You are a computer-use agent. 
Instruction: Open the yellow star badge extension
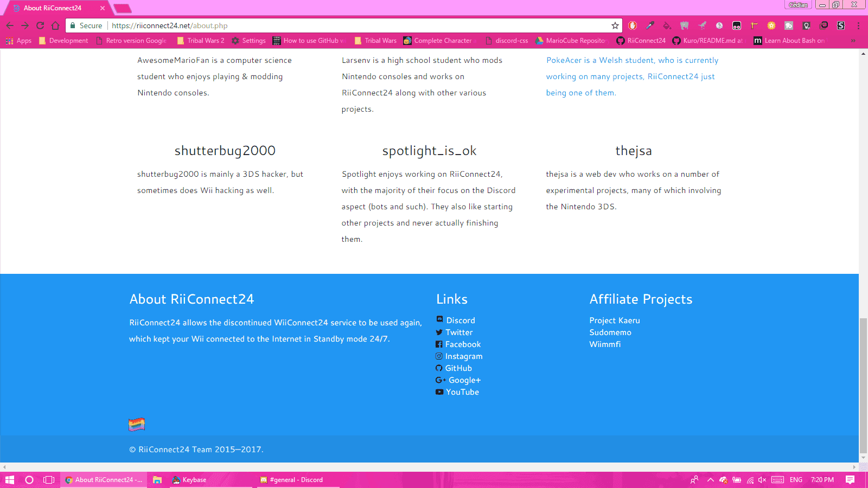[x=771, y=25]
